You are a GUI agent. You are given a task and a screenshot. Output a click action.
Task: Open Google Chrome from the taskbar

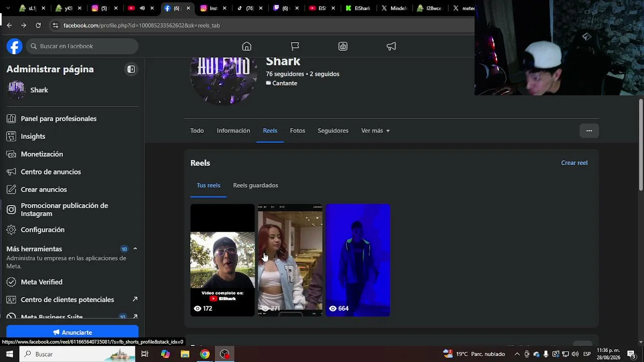pos(205,354)
